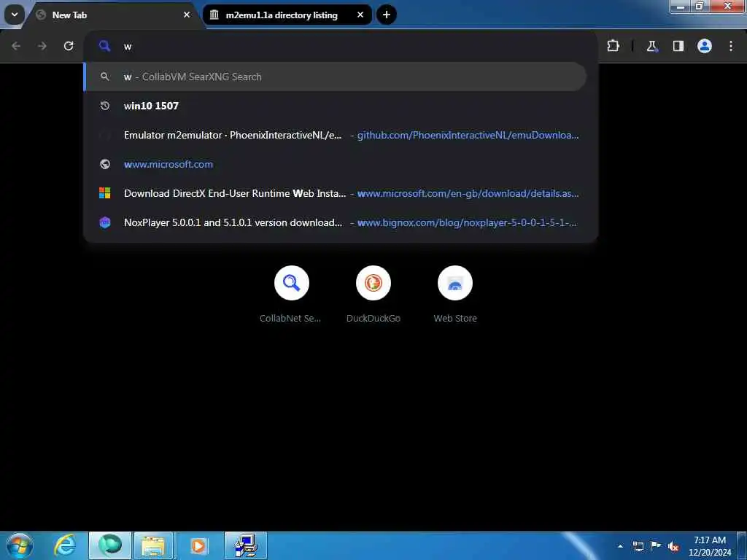The image size is (747, 560).
Task: Open the Web Store shortcut
Action: [455, 295]
